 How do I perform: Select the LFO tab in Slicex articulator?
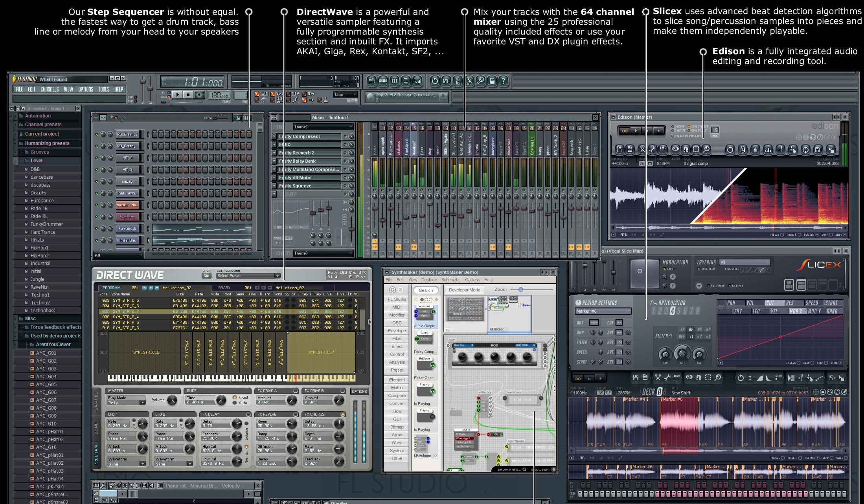click(761, 312)
